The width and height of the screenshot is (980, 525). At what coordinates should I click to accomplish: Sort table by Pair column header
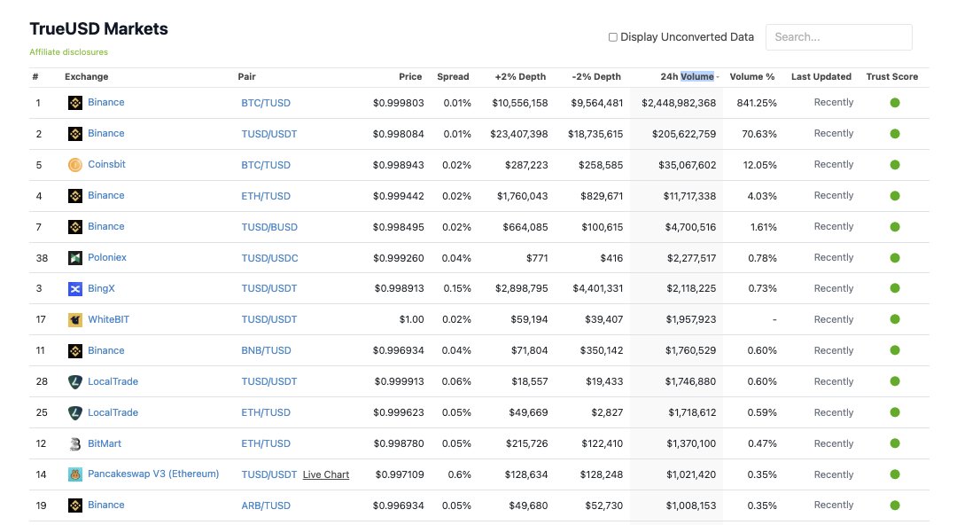click(x=247, y=76)
